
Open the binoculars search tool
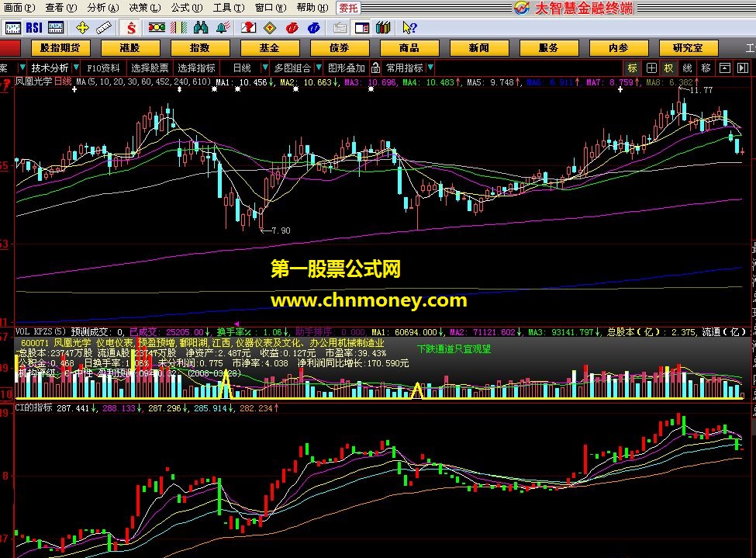point(201,28)
